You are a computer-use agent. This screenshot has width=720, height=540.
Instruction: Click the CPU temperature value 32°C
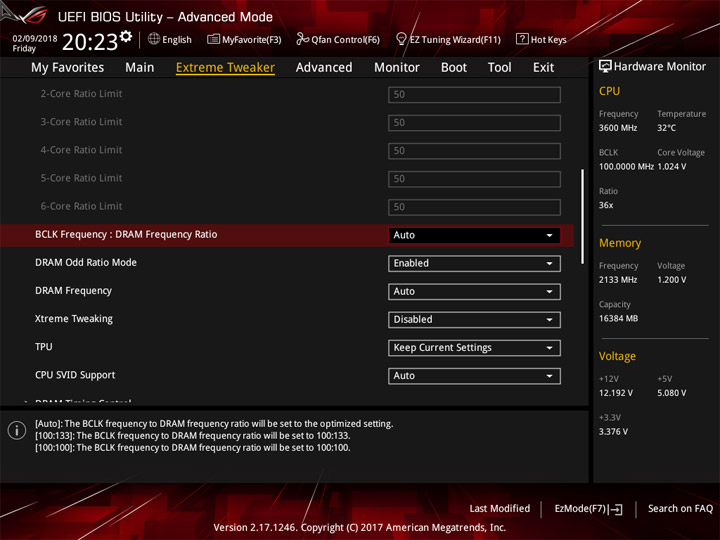(x=666, y=128)
